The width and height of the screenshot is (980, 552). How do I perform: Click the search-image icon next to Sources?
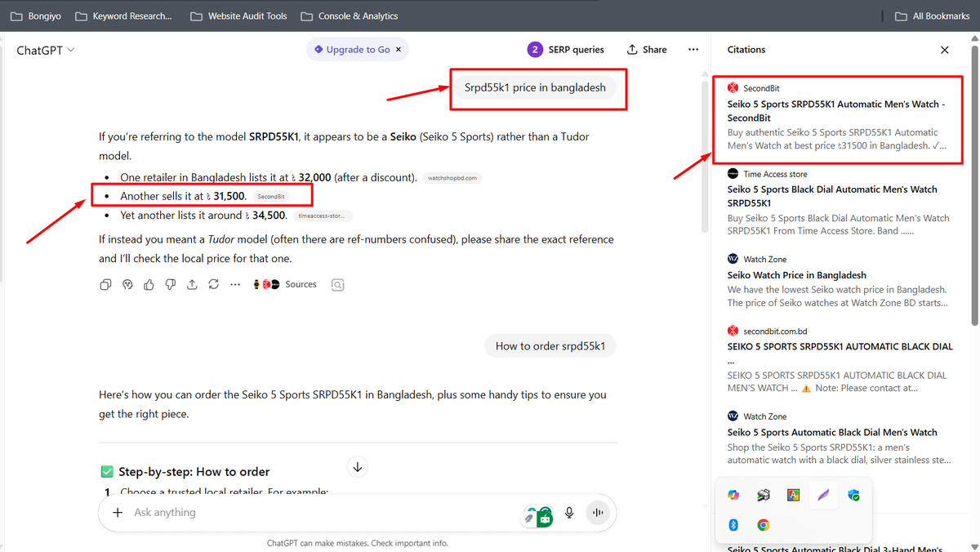coord(338,285)
